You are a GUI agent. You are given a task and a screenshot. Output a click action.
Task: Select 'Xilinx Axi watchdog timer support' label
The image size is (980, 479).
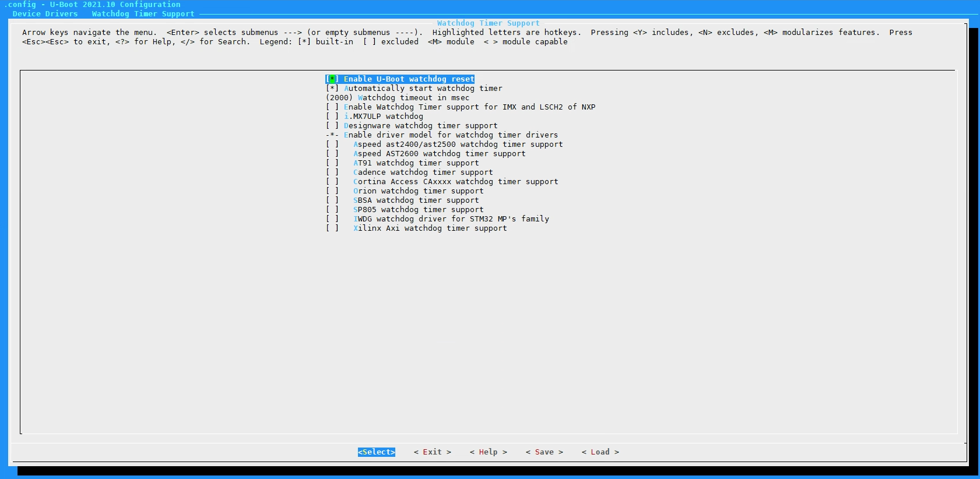pos(430,228)
